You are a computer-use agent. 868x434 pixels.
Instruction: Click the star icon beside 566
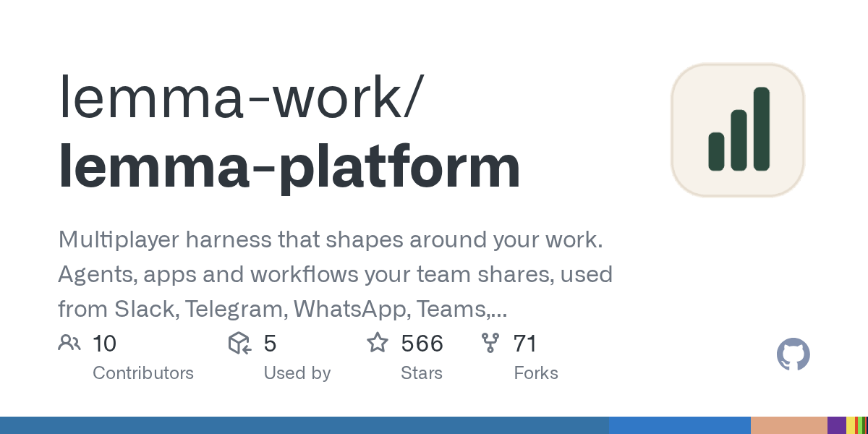(378, 342)
